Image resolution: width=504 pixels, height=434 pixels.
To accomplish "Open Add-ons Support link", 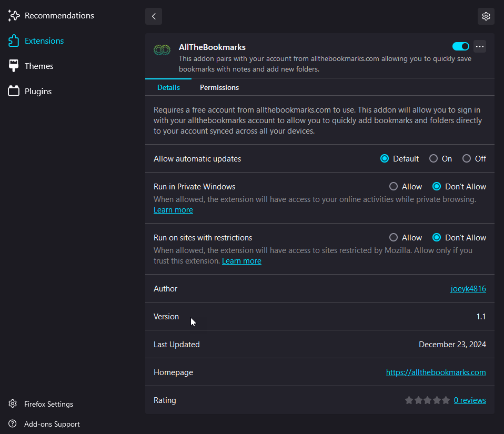I will pyautogui.click(x=52, y=424).
